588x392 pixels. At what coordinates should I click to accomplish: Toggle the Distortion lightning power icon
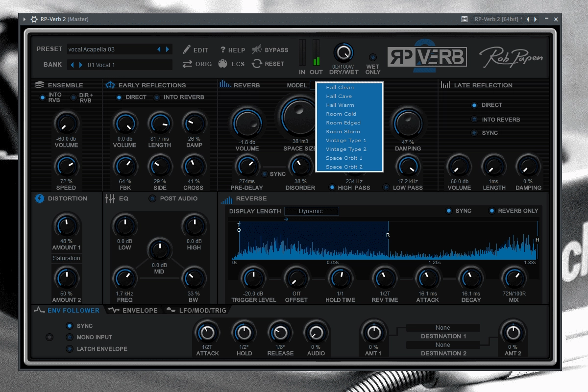pyautogui.click(x=40, y=198)
